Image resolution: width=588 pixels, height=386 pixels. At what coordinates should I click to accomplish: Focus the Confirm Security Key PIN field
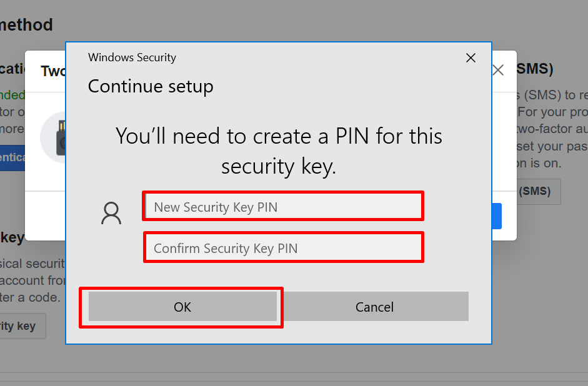click(x=283, y=248)
